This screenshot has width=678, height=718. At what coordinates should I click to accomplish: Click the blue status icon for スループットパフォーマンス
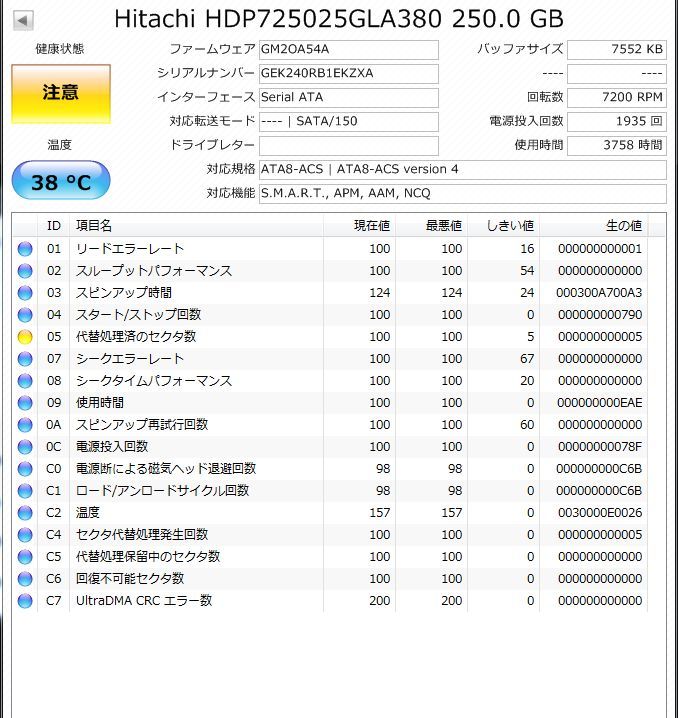tap(25, 271)
